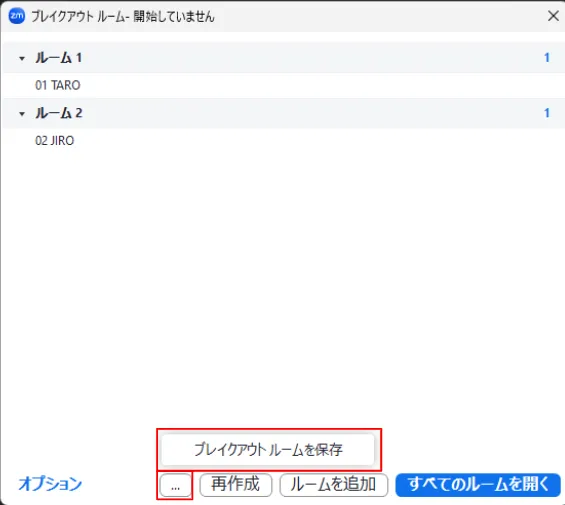
Task: Click participant count of ルーム 2
Action: [547, 113]
